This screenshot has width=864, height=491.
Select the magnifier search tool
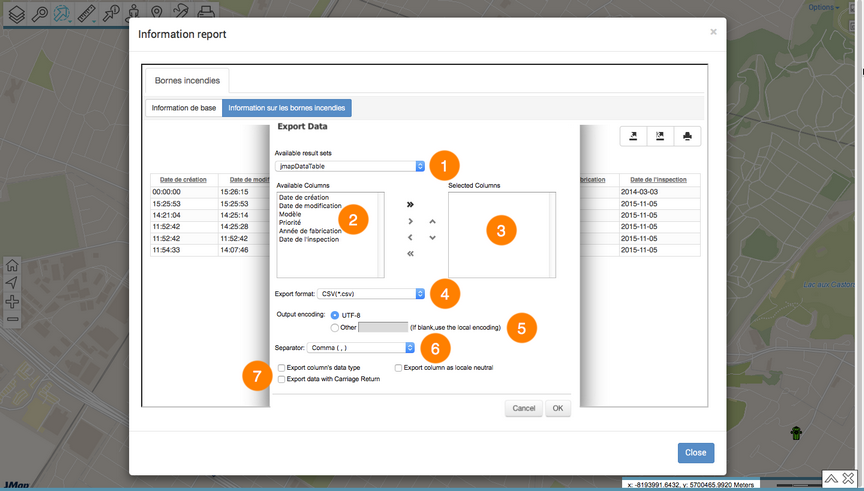click(40, 14)
